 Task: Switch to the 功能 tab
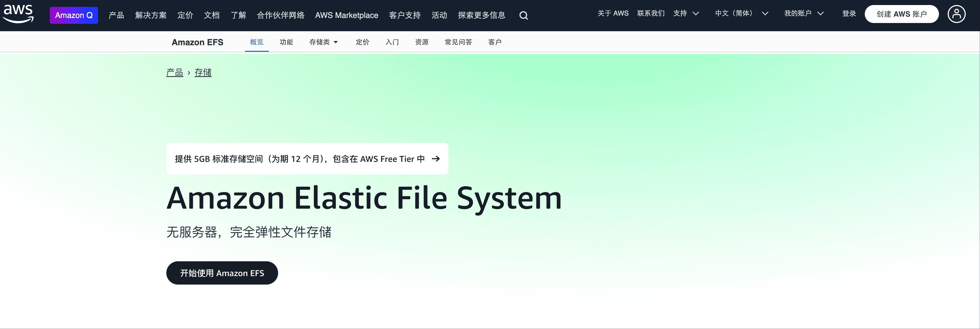click(286, 42)
